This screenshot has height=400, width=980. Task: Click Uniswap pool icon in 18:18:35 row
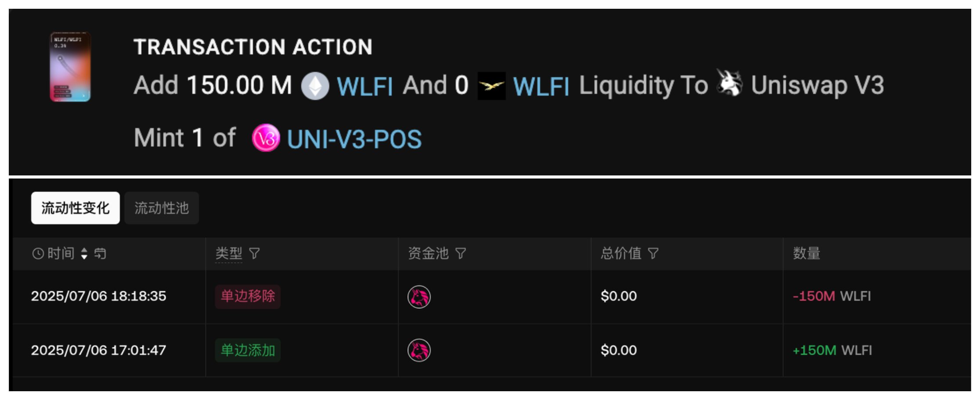tap(419, 297)
